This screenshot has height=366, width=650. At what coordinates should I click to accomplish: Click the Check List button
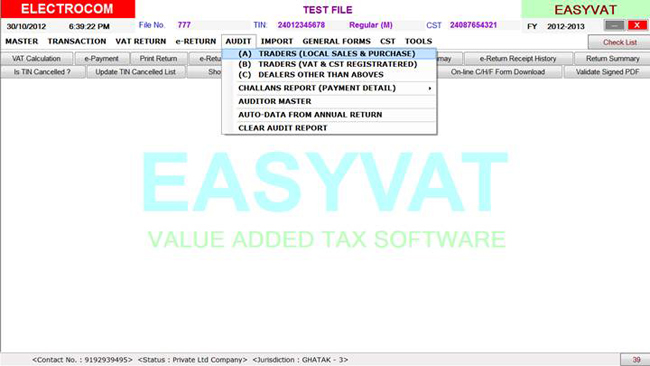(619, 42)
